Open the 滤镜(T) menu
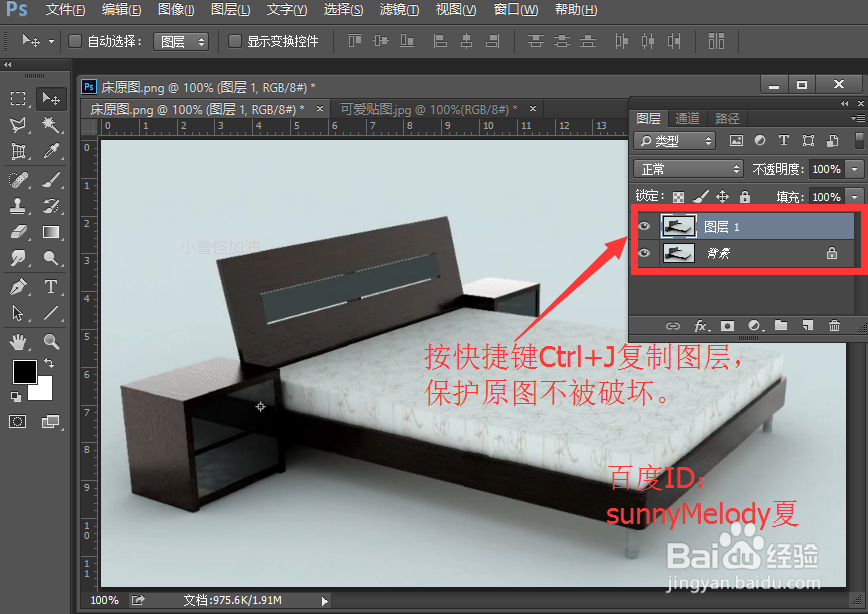Image resolution: width=868 pixels, height=614 pixels. pyautogui.click(x=400, y=9)
